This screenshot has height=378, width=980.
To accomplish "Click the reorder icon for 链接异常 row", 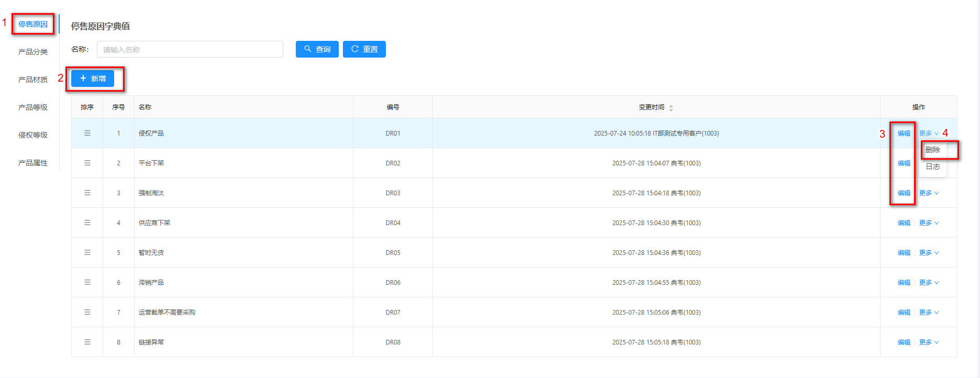I will [x=87, y=342].
